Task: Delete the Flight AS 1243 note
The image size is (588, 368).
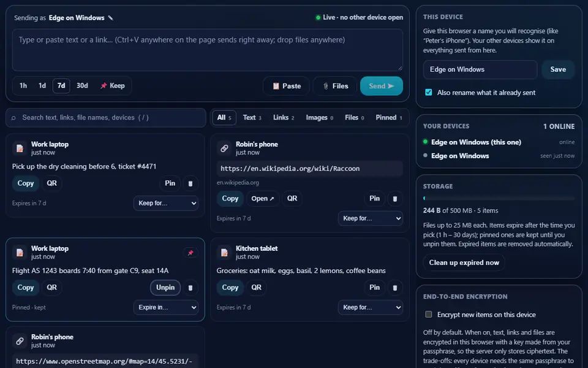Action: pos(190,288)
